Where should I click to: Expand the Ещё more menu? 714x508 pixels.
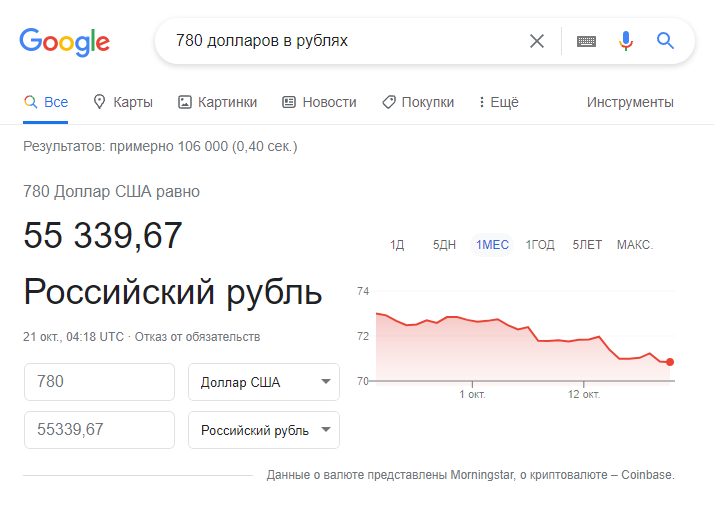499,102
